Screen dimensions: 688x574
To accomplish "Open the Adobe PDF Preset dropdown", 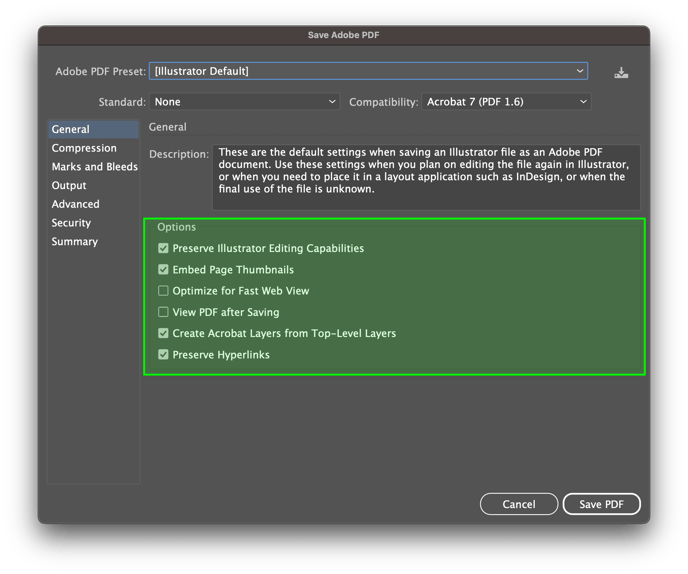I will [368, 72].
